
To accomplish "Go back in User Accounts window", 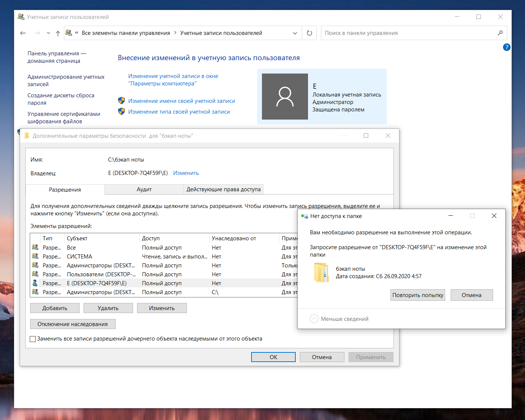I will 23,33.
